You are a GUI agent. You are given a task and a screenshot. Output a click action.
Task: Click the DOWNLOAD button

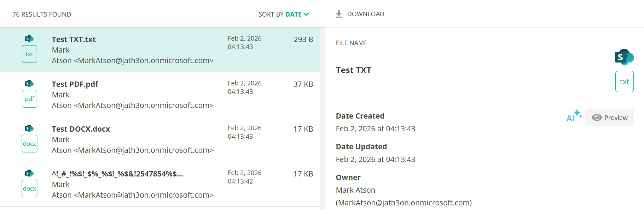360,14
